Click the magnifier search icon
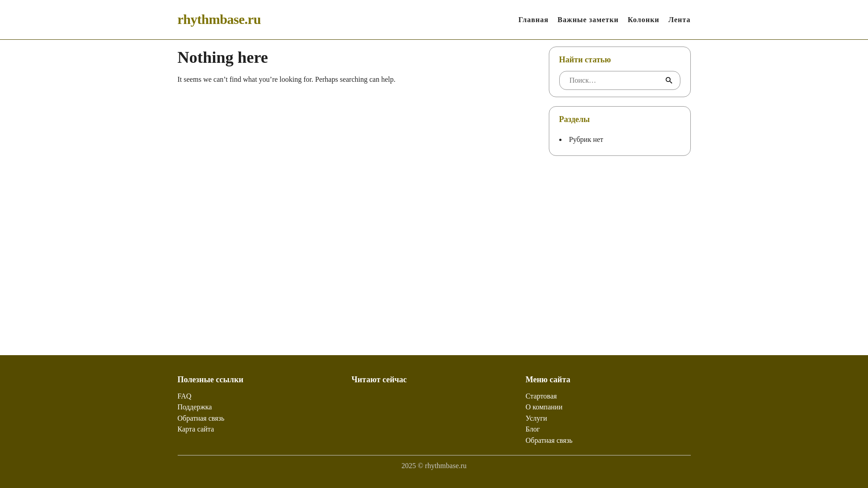Screen dimensions: 868x488 point(669,80)
